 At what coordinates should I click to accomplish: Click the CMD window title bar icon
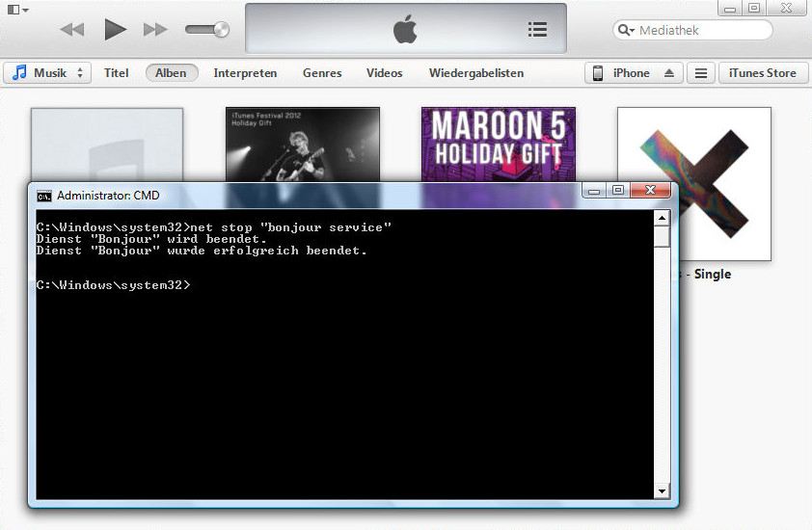[44, 197]
